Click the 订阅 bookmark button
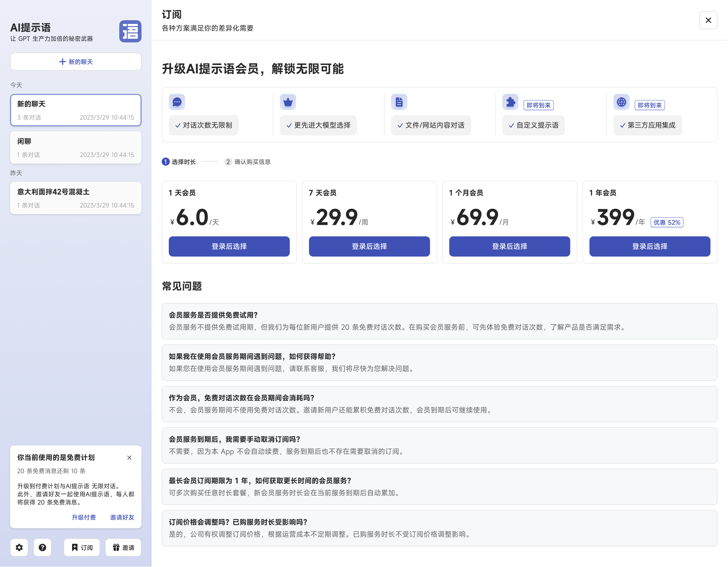 coord(82,547)
